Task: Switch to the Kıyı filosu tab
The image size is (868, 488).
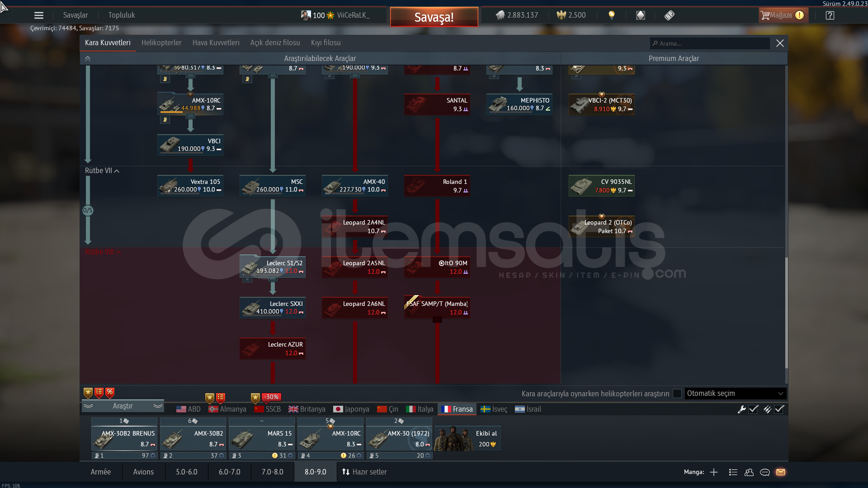Action: (326, 43)
